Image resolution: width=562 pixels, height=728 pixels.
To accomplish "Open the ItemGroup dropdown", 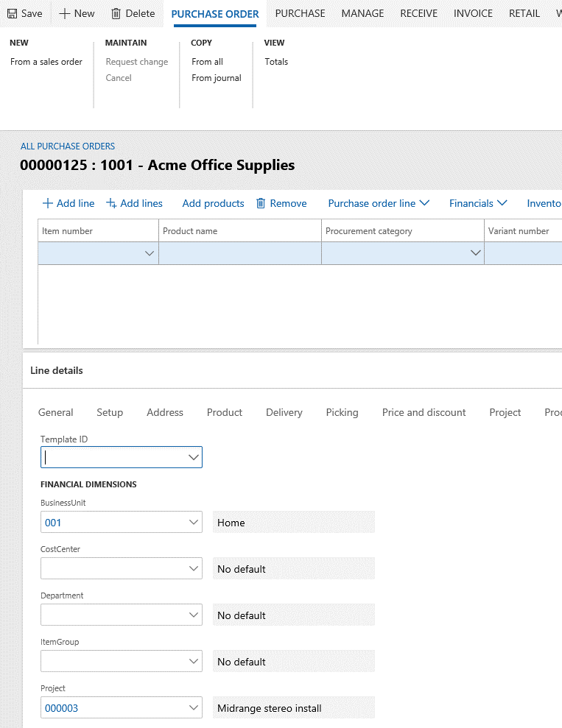I will [x=194, y=662].
